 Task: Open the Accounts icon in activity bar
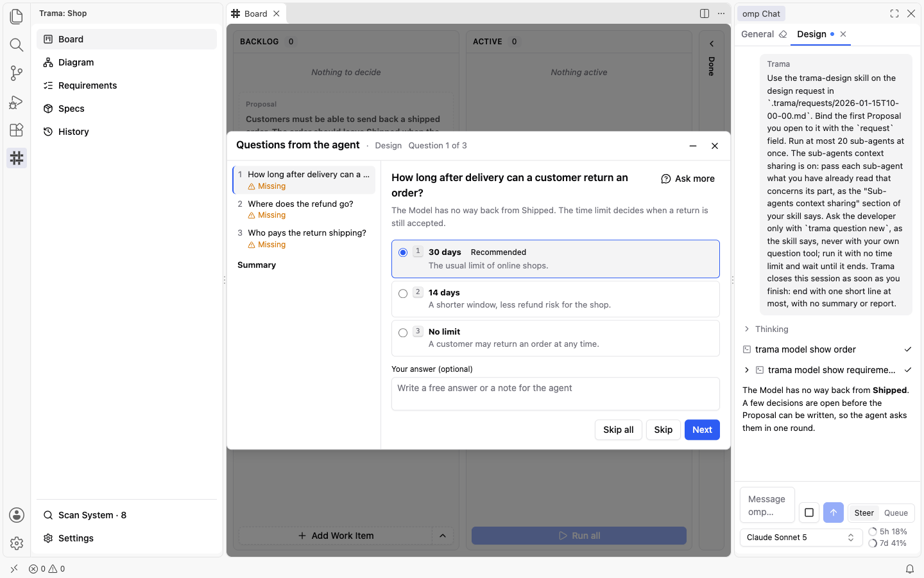click(17, 515)
